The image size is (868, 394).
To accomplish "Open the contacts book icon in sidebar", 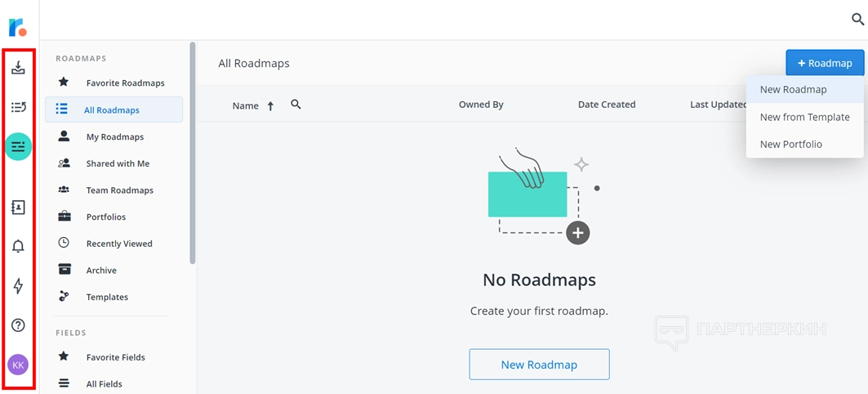I will [18, 208].
